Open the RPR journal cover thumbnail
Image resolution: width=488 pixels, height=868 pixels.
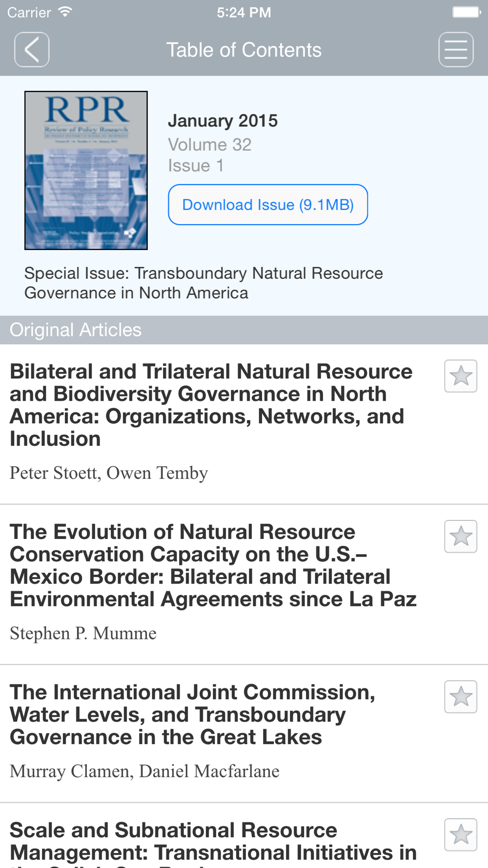(x=86, y=170)
